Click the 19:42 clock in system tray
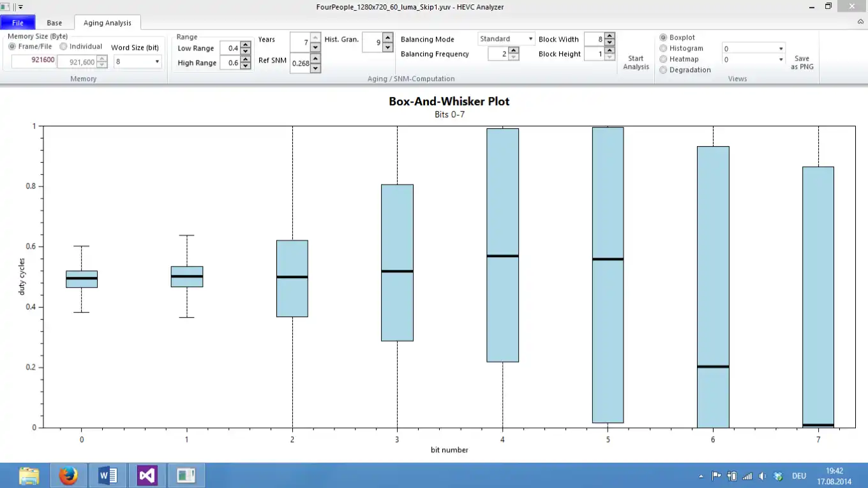 click(x=834, y=471)
